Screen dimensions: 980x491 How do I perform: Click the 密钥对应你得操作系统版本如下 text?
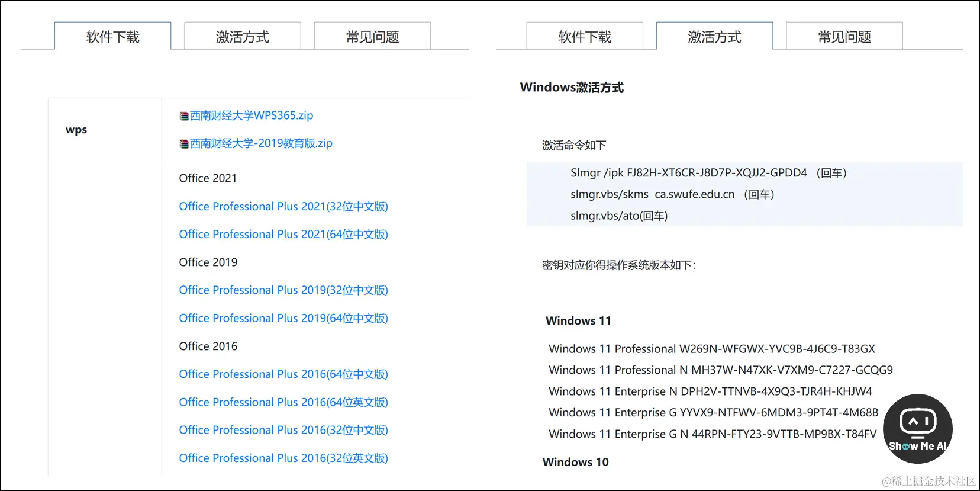(619, 265)
